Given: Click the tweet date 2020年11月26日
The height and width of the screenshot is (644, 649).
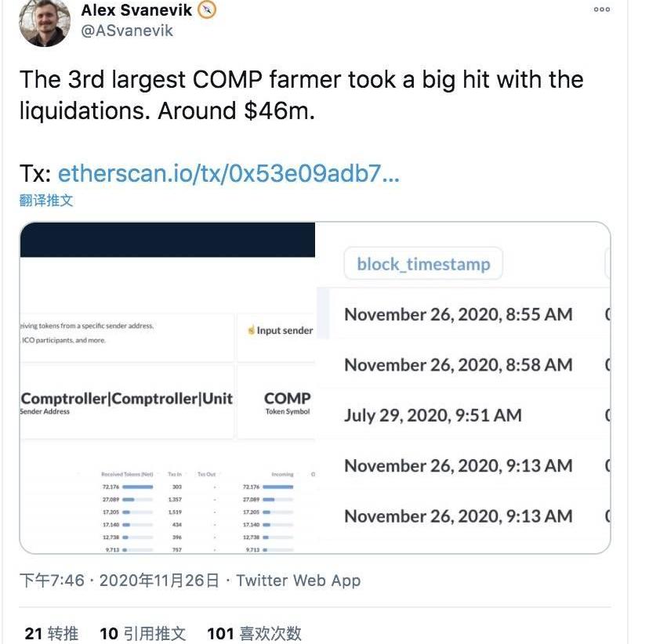Looking at the screenshot, I should [x=158, y=581].
